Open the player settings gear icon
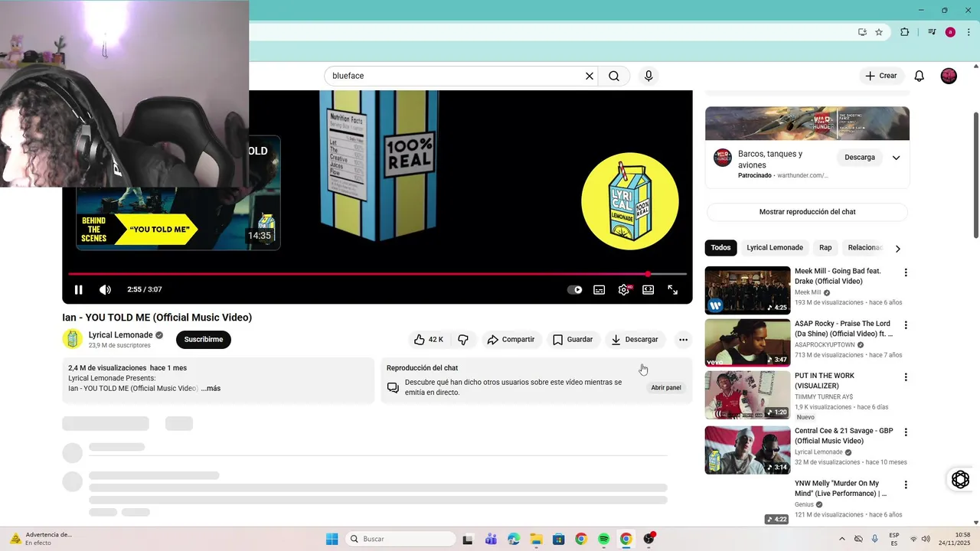 pos(624,290)
